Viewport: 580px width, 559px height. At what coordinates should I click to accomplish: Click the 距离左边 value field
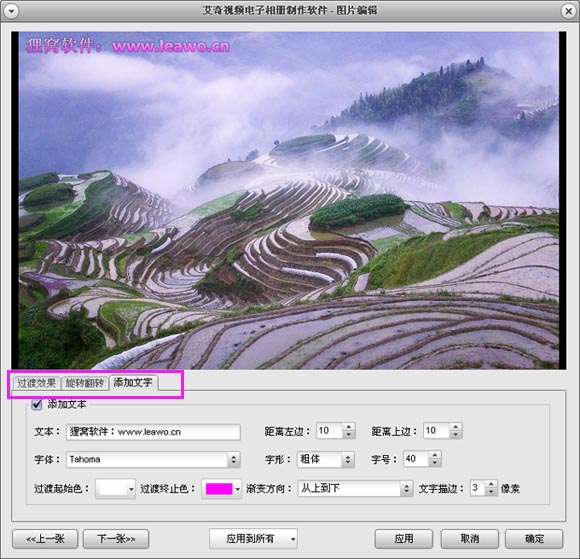[330, 431]
